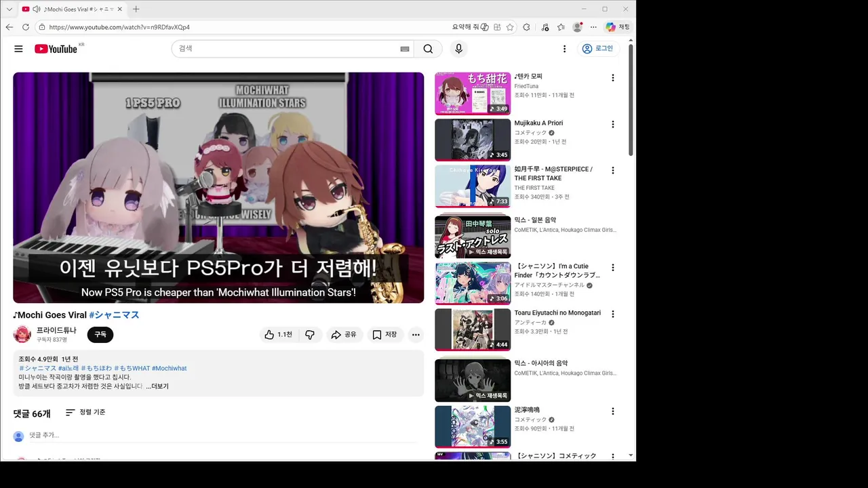Go to YouTube home via logo
Viewport: 868px width, 488px height.
tap(56, 49)
